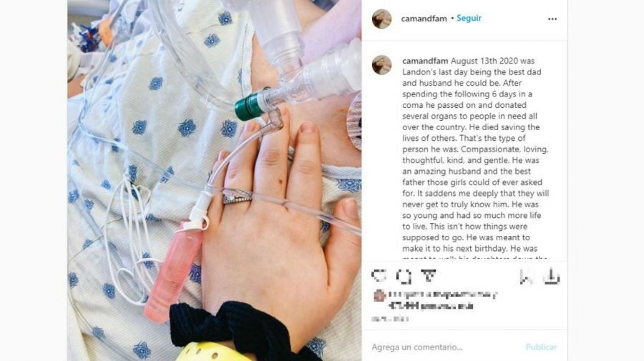Image resolution: width=644 pixels, height=361 pixels.
Task: Open comments with the speech bubble icon
Action: pos(404,277)
